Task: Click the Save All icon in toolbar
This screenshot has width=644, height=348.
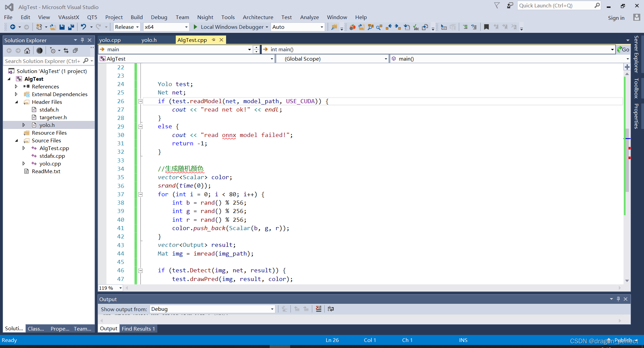Action: [x=71, y=27]
